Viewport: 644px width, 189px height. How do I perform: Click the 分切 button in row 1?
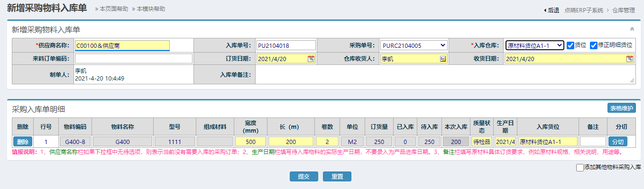[618, 142]
